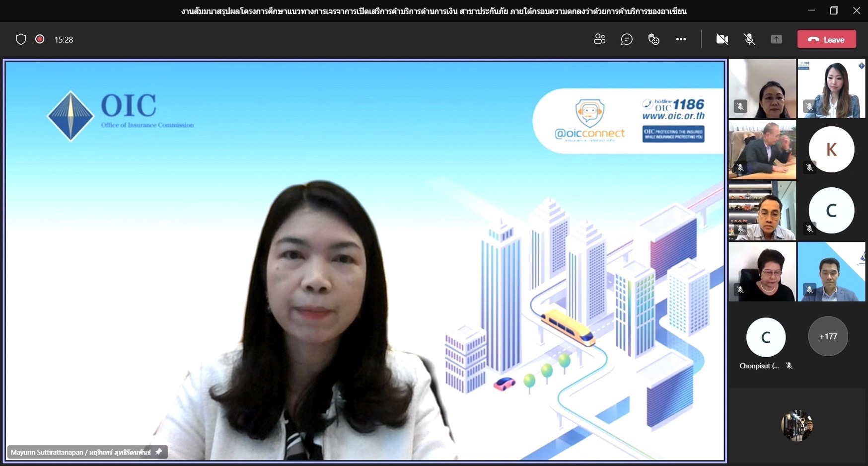Click the share content icon
This screenshot has width=868, height=466.
[776, 39]
